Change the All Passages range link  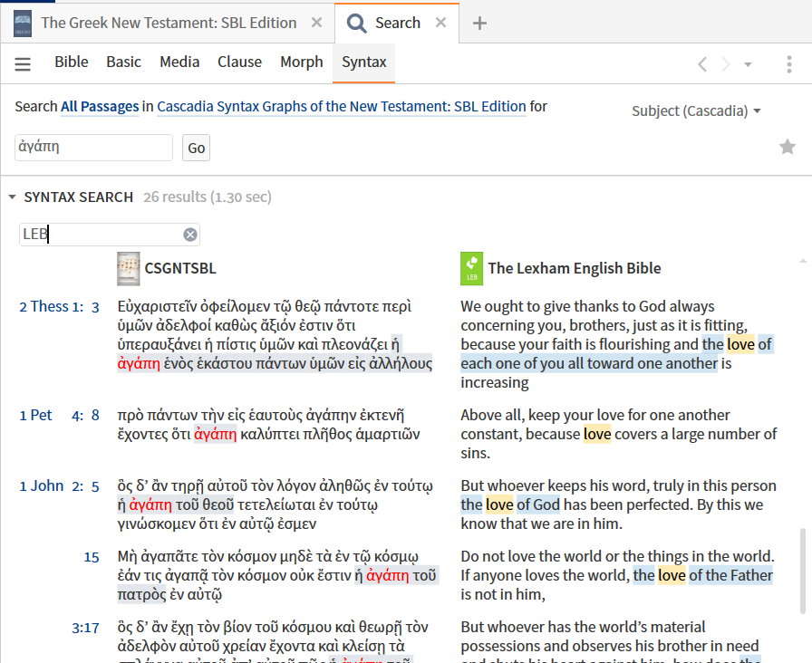[x=100, y=107]
